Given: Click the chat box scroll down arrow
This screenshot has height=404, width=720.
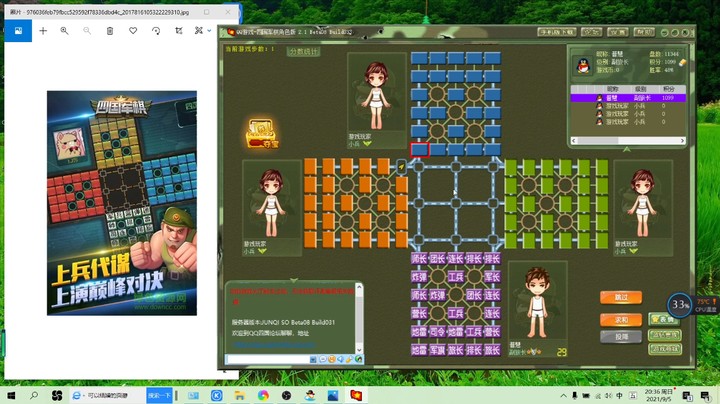Looking at the screenshot, I should point(359,349).
